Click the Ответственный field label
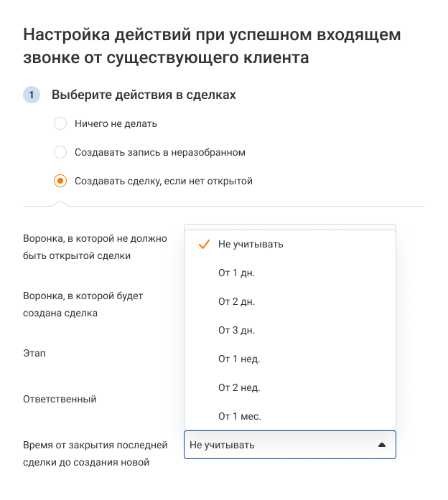Viewport: 448px width, 500px height. tap(60, 399)
